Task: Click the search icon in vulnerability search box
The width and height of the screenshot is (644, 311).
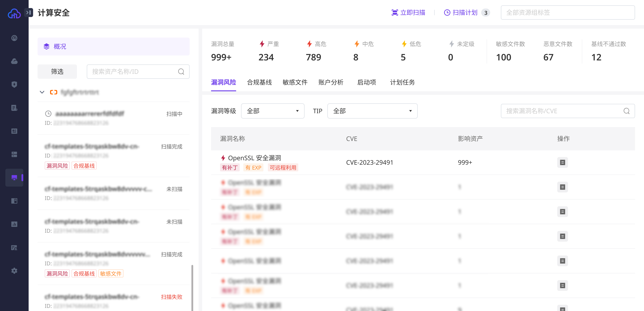Action: pos(626,111)
